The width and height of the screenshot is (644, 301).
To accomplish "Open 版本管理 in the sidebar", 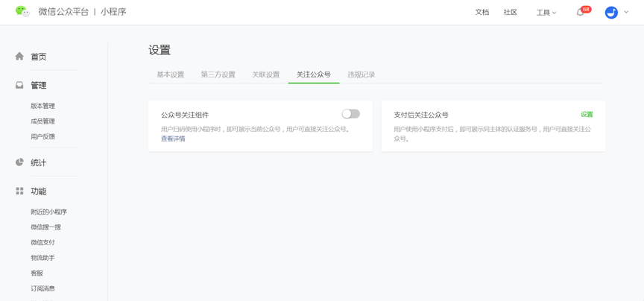I will [x=42, y=106].
